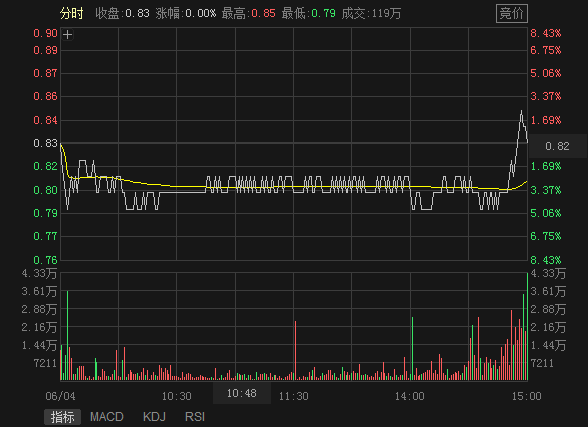Screen dimensions: 588x427
Task: Click the 10:30 time axis label
Action: click(177, 396)
